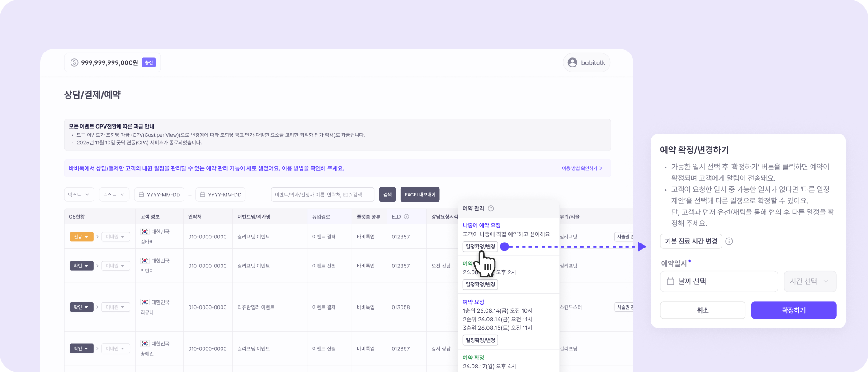Open the 미내원 dropdown in 송예린 row
Screen dimensions: 868x372
tap(116, 348)
